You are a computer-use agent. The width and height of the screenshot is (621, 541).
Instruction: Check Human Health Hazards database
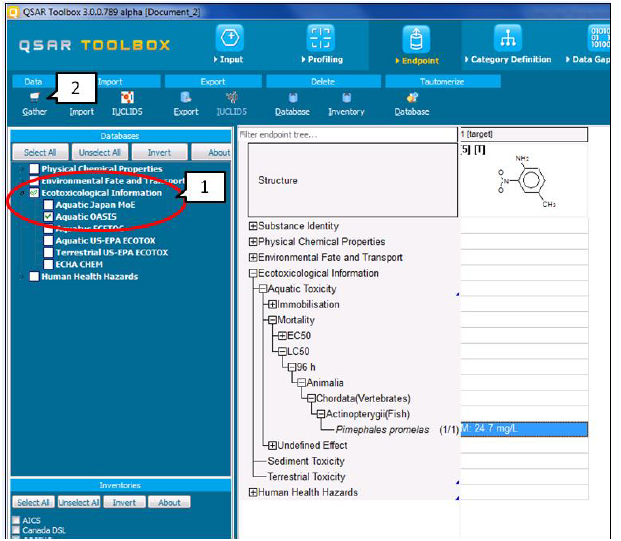coord(34,276)
